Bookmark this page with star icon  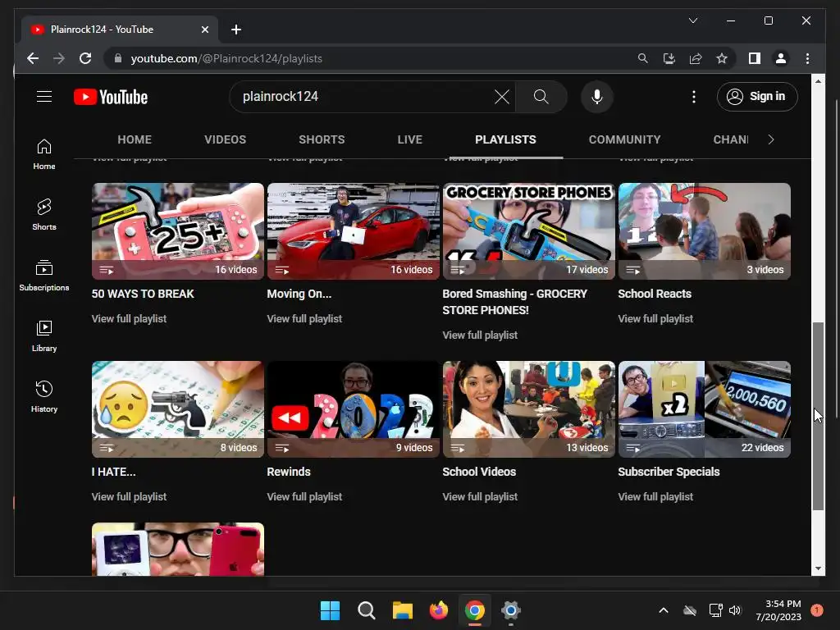[722, 58]
